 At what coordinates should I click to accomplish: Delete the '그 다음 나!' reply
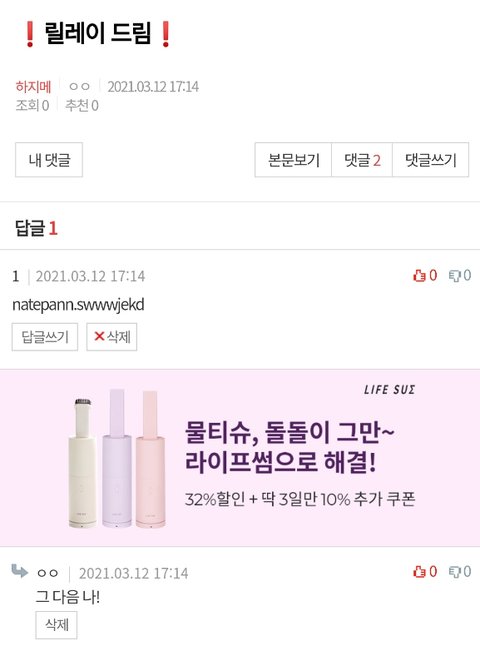[x=56, y=625]
